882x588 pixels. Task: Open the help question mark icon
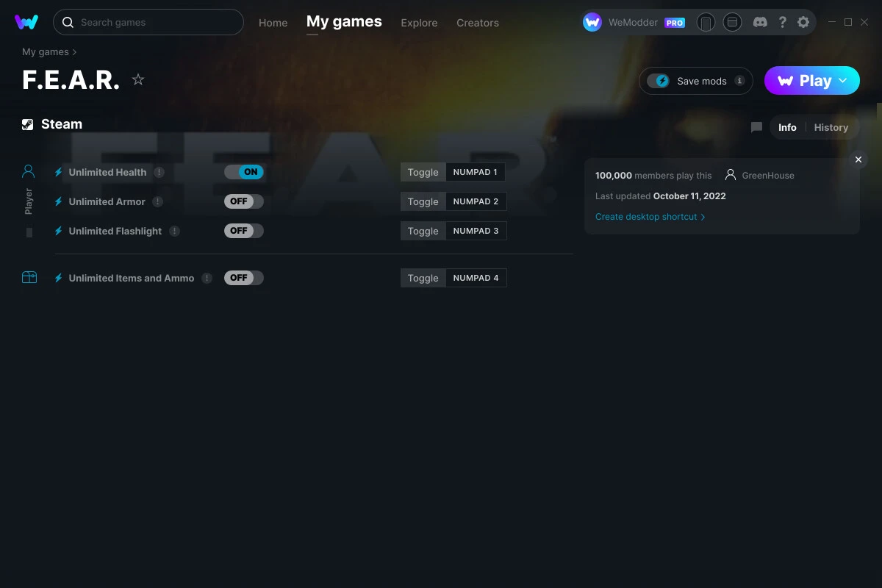(x=782, y=22)
